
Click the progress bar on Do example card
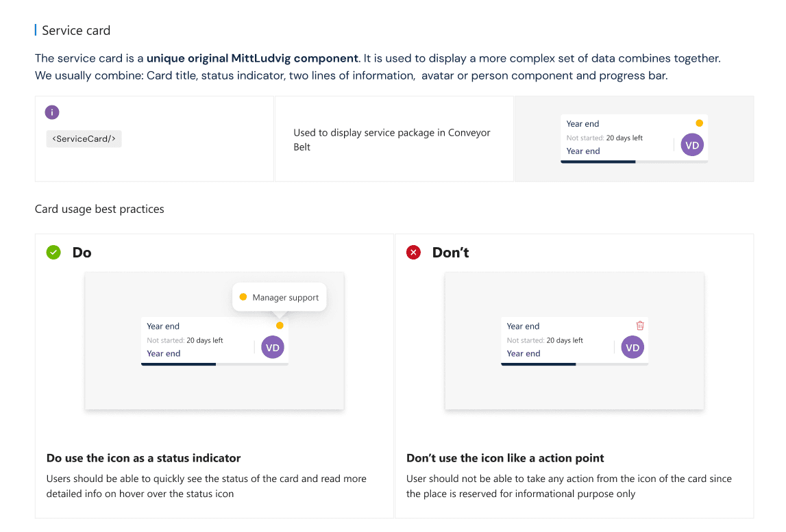click(x=214, y=364)
